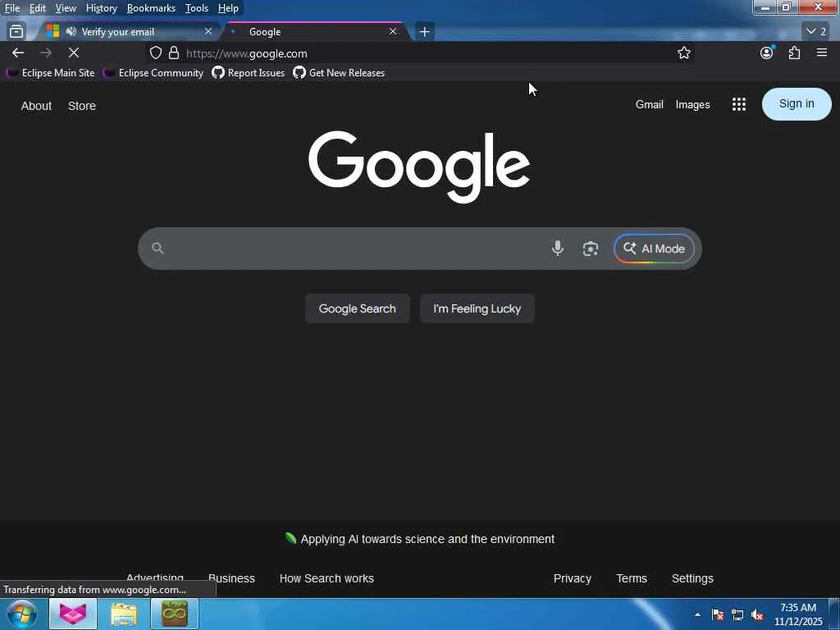This screenshot has height=630, width=840.
Task: Expand the list all tabs dropdown
Action: 816,32
